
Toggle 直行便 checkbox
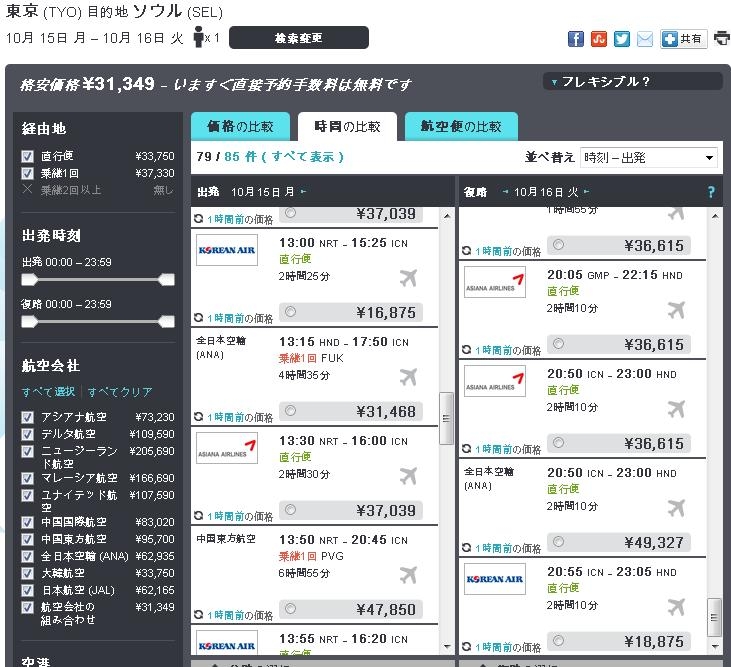coord(28,156)
